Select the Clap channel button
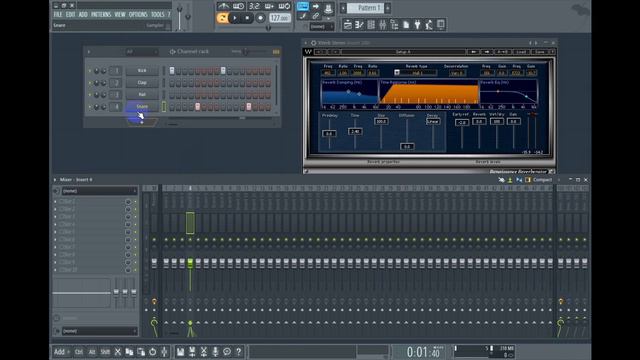 coord(142,83)
